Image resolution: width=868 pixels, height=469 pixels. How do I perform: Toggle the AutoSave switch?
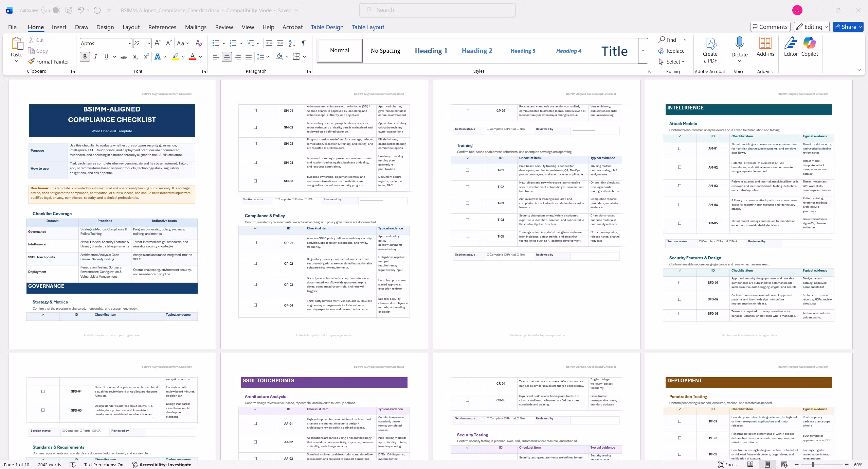pyautogui.click(x=51, y=10)
